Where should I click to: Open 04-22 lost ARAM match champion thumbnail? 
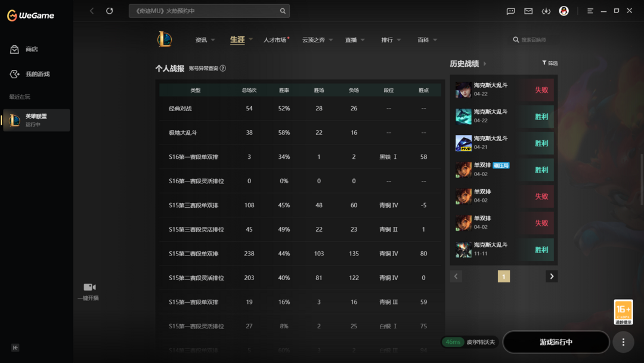click(x=463, y=90)
